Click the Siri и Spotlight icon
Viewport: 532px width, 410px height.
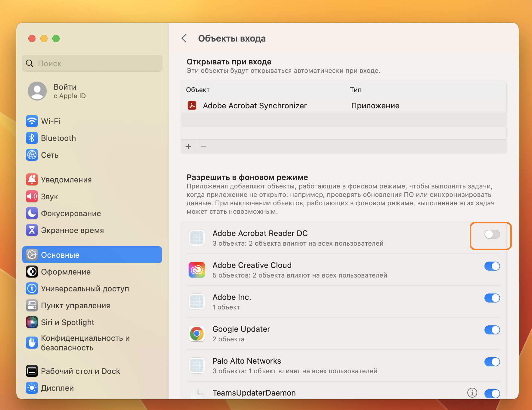(32, 322)
